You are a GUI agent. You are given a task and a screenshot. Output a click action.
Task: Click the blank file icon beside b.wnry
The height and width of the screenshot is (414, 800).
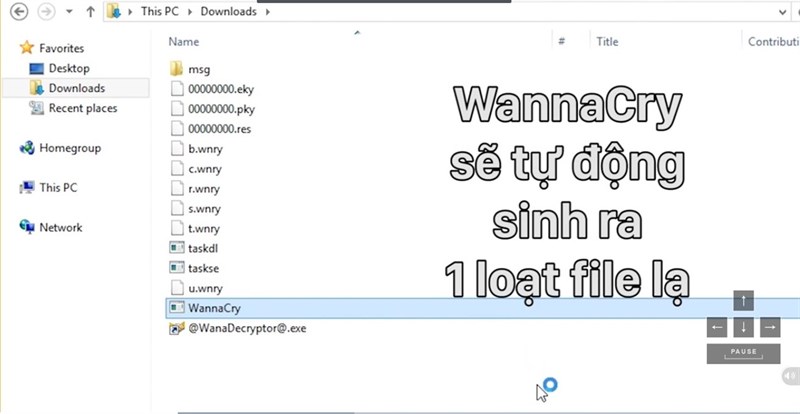[x=177, y=149]
